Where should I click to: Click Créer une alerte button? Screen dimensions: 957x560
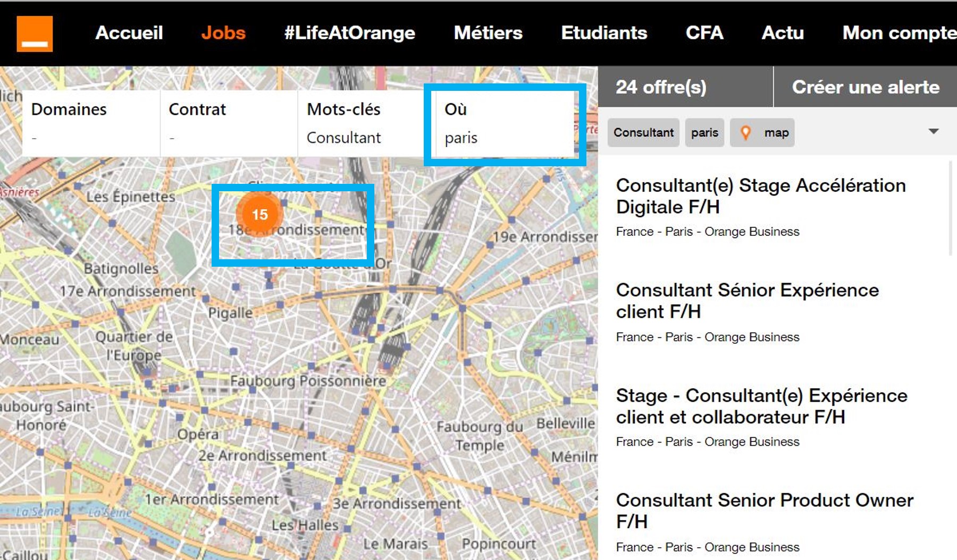[x=866, y=87]
